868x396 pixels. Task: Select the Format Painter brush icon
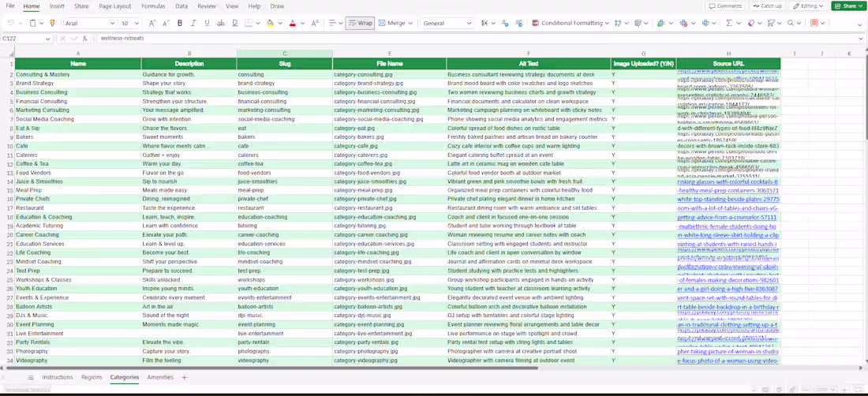(53, 23)
